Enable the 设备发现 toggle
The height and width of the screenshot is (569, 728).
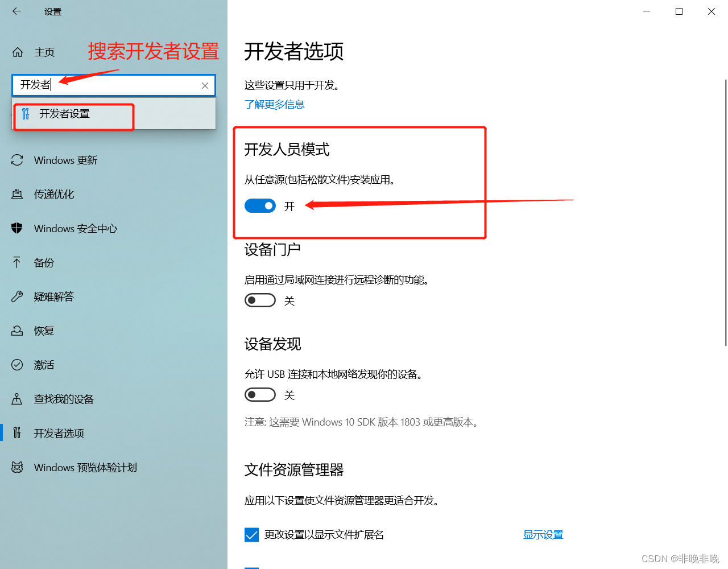pos(260,394)
